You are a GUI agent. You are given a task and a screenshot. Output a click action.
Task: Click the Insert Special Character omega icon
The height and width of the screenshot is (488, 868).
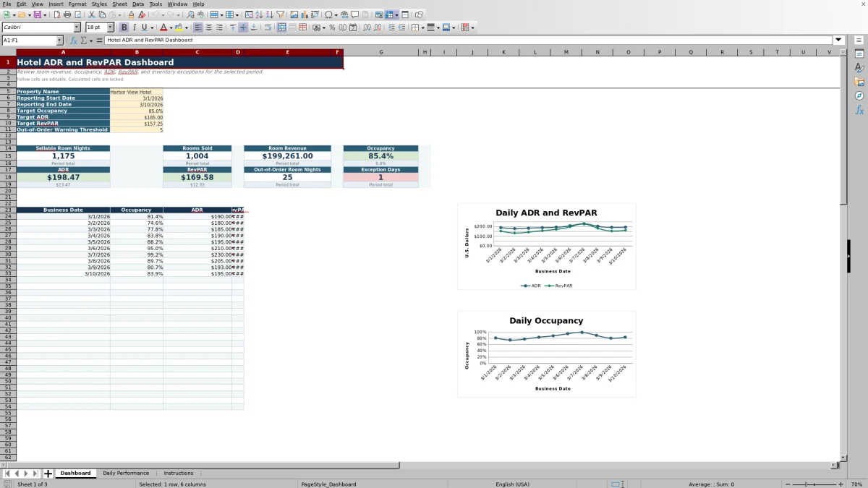click(329, 14)
